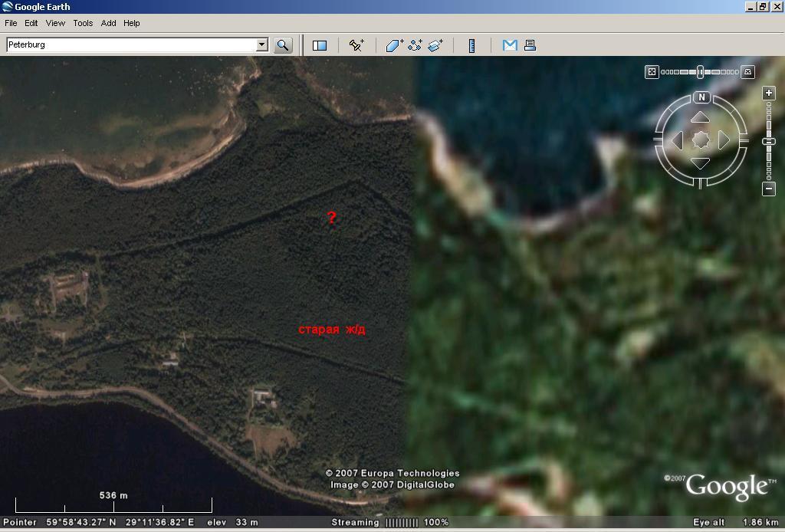Open the Tools menu
The width and height of the screenshot is (785, 532).
(x=83, y=23)
